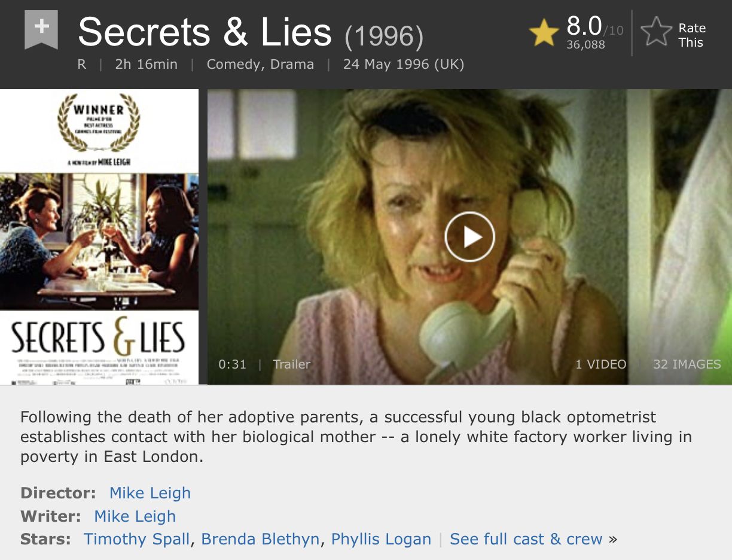Viewport: 732px width, 560px height.
Task: View the 32 IMAGES gallery
Action: click(x=687, y=364)
